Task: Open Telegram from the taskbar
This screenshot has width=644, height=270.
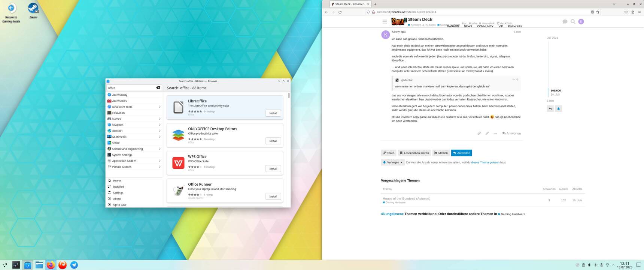Action: click(74, 265)
